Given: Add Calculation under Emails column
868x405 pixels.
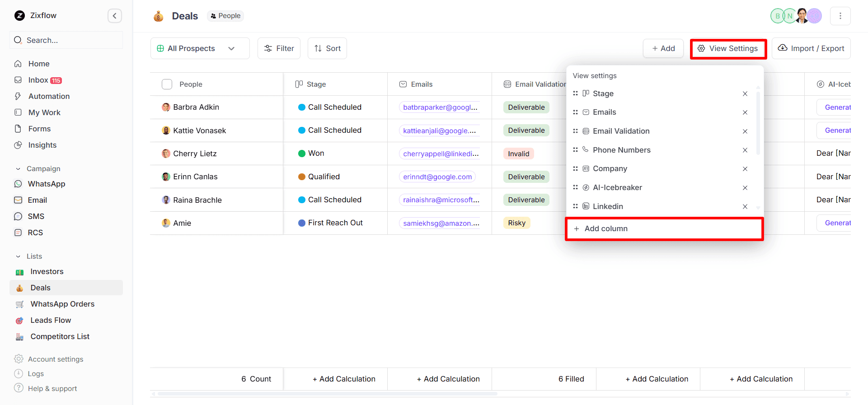Looking at the screenshot, I should 448,379.
